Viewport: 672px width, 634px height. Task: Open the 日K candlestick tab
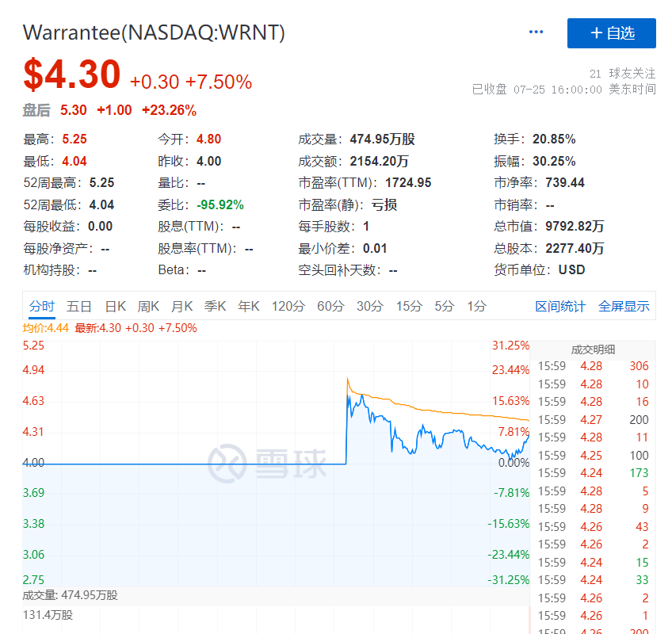pos(116,307)
